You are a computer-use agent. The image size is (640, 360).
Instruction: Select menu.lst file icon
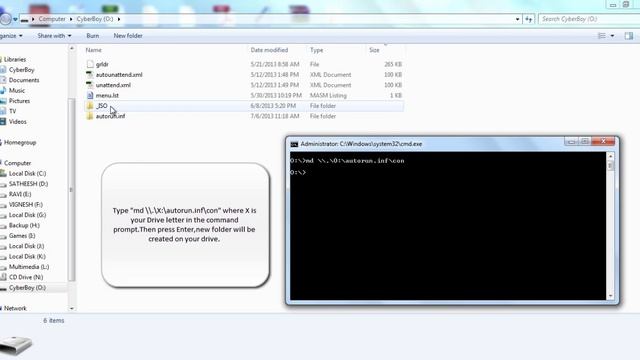pos(90,96)
